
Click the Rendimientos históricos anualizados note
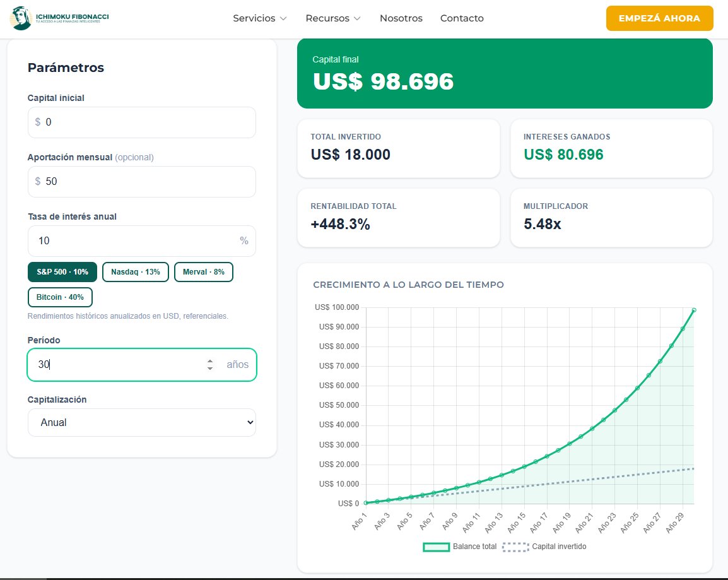pos(127,316)
